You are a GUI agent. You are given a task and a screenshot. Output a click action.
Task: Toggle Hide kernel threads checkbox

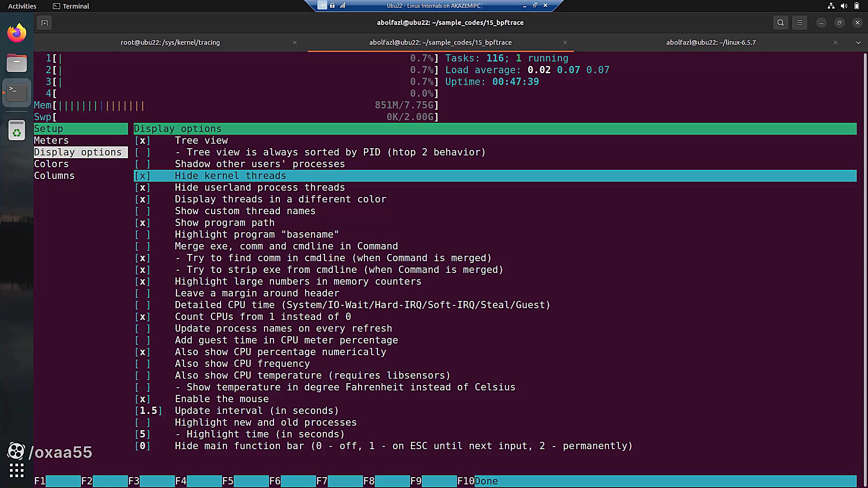(142, 176)
